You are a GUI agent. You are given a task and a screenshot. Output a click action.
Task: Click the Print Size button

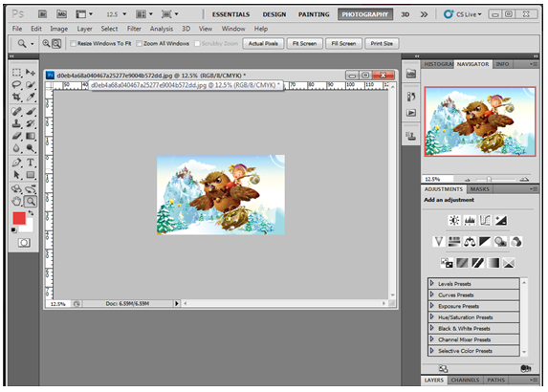pos(382,44)
